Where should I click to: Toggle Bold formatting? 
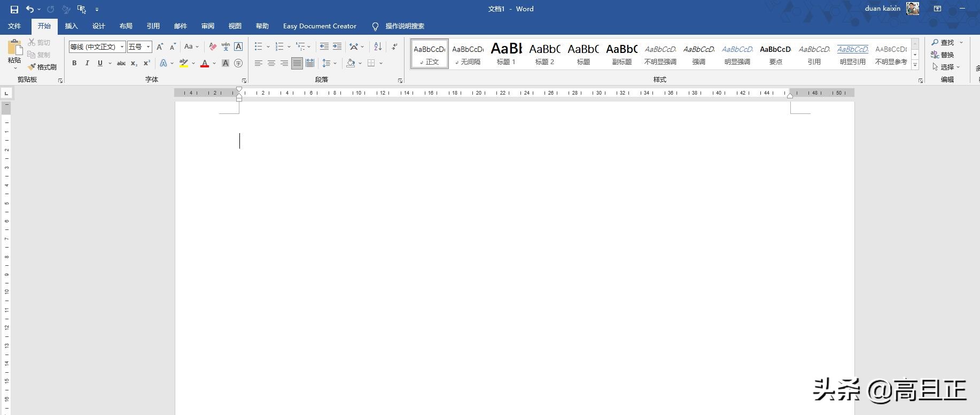pyautogui.click(x=74, y=63)
